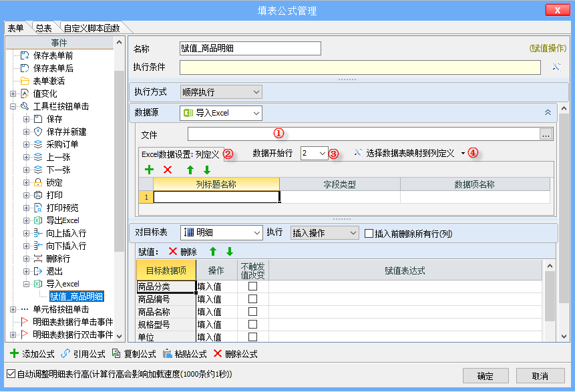Click the 采购订单 layers icon
The width and height of the screenshot is (575, 392).
point(38,144)
